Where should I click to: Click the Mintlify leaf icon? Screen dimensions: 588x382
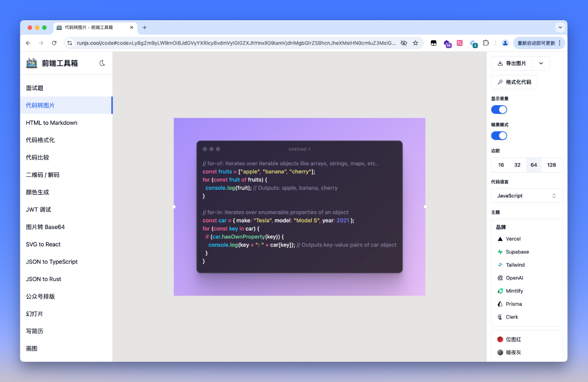[500, 291]
